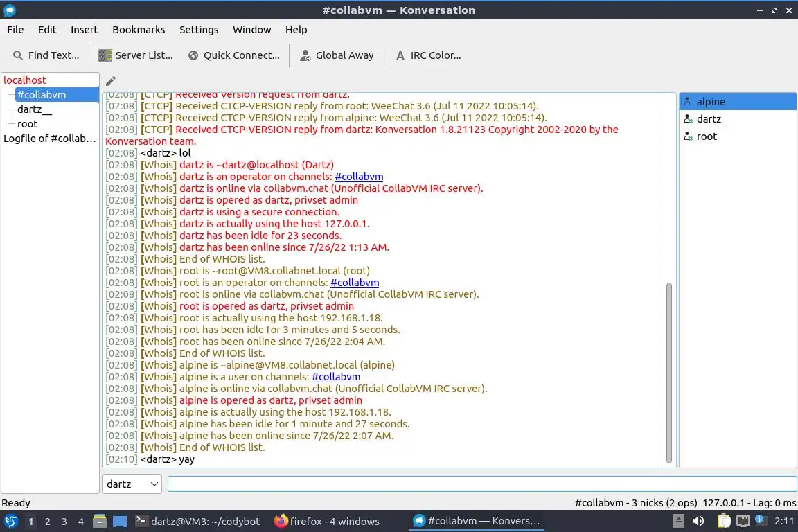The width and height of the screenshot is (798, 532).
Task: Switch to virtual desktop 2
Action: pyautogui.click(x=48, y=522)
